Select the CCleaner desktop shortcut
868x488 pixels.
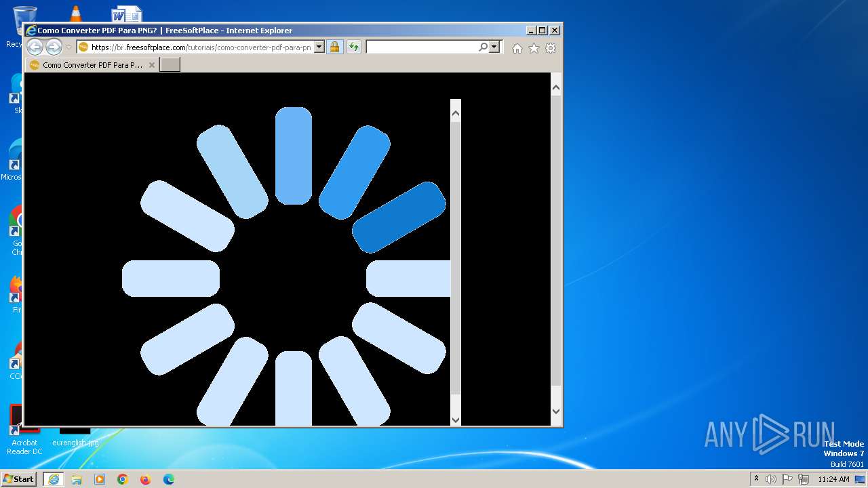point(15,361)
